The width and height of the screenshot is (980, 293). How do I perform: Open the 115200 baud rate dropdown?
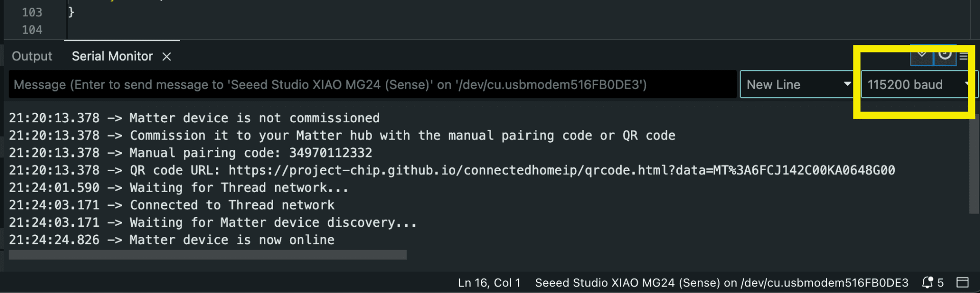[919, 85]
